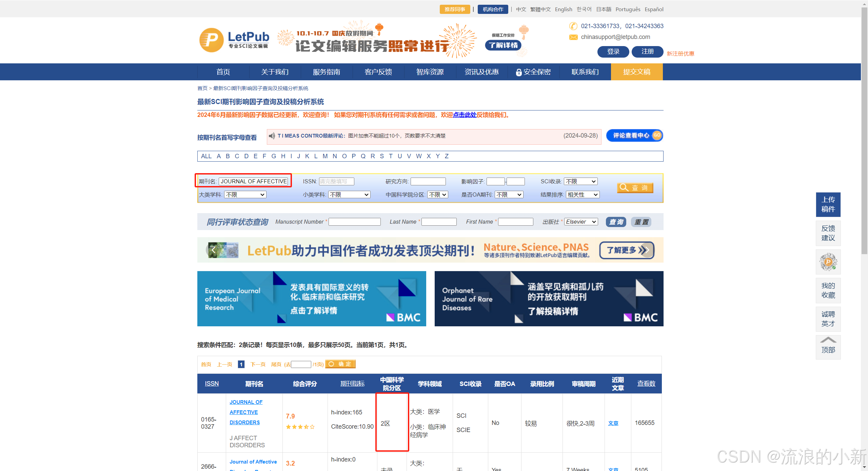Go to 提交文稿 navigation tab
Image resolution: width=868 pixels, height=471 pixels.
click(636, 72)
